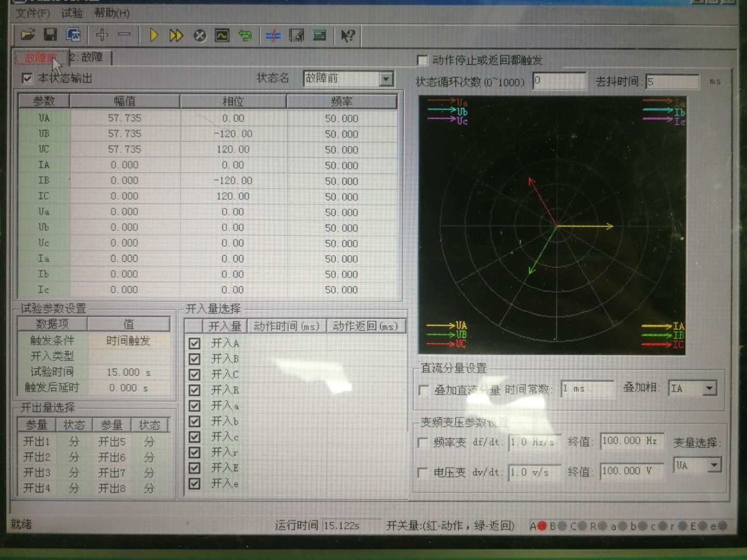Click the save floppy disk icon
This screenshot has height=560, width=747.
click(50, 35)
